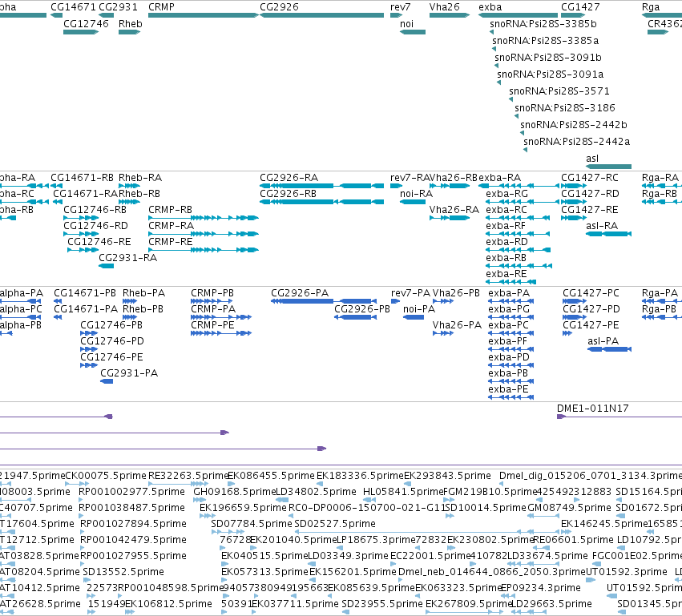Click snoRNA:Psi28S-2442b label
This screenshot has height=616, width=682.
click(574, 125)
